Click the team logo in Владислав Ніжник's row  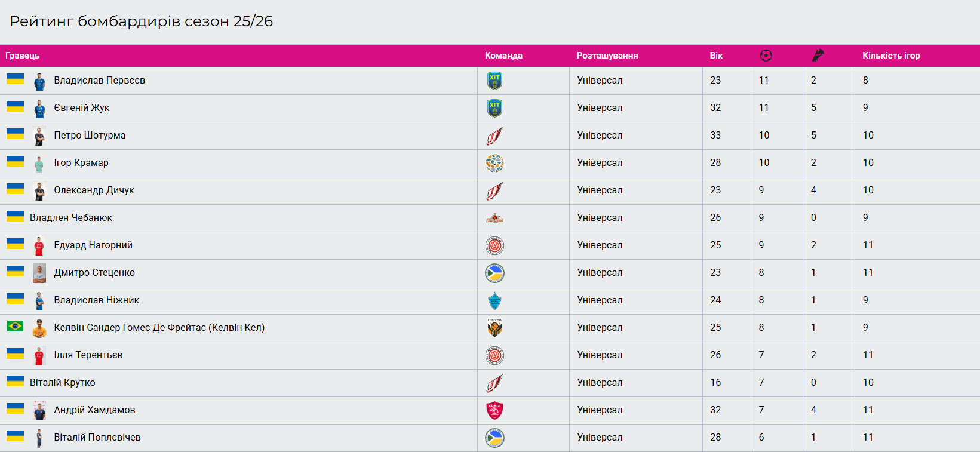coord(494,300)
